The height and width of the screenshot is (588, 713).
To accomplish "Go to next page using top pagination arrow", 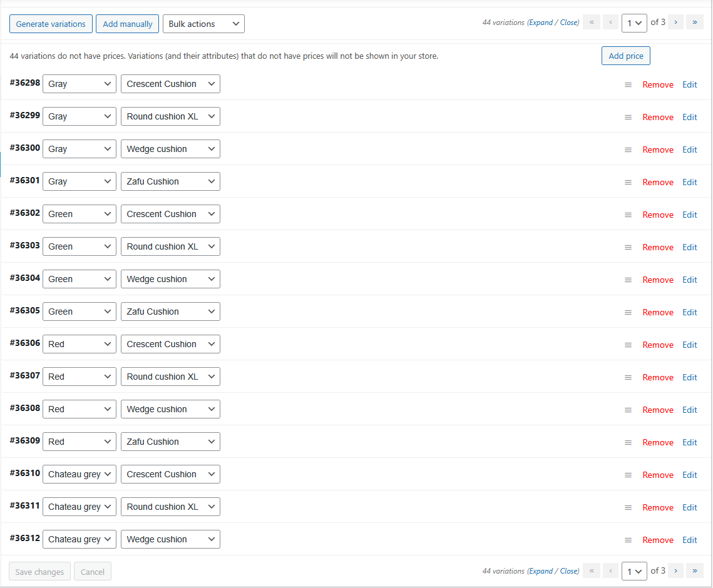I will click(x=675, y=23).
